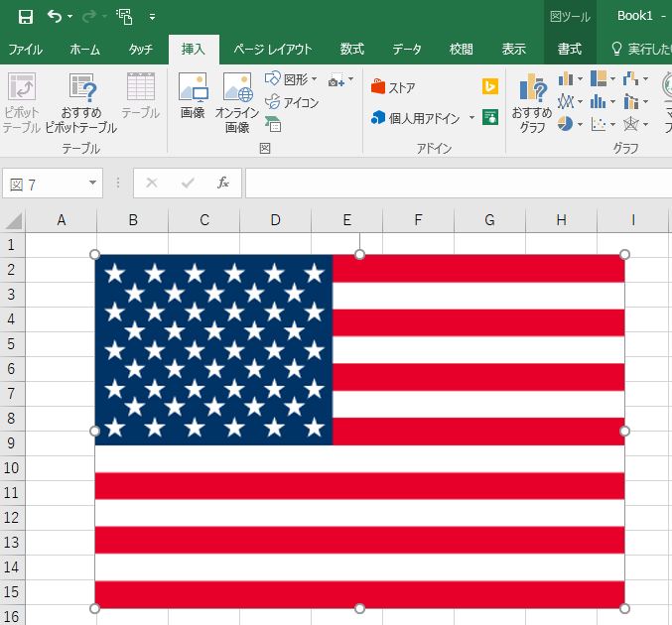Image resolution: width=672 pixels, height=625 pixels.
Task: Click the テーブル button
Action: pos(141,96)
